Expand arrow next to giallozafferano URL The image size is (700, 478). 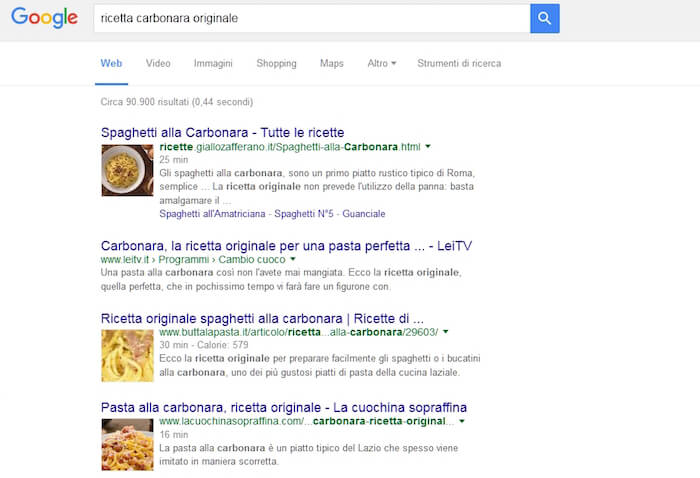pyautogui.click(x=428, y=146)
